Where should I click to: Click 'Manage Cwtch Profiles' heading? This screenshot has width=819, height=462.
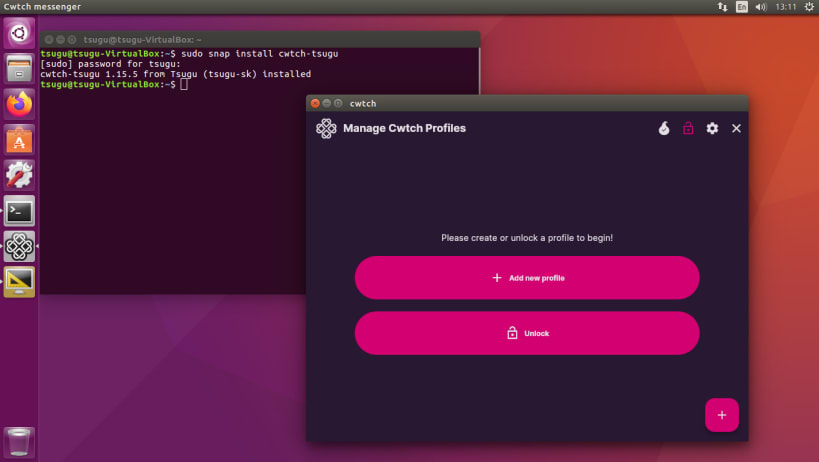click(x=404, y=128)
